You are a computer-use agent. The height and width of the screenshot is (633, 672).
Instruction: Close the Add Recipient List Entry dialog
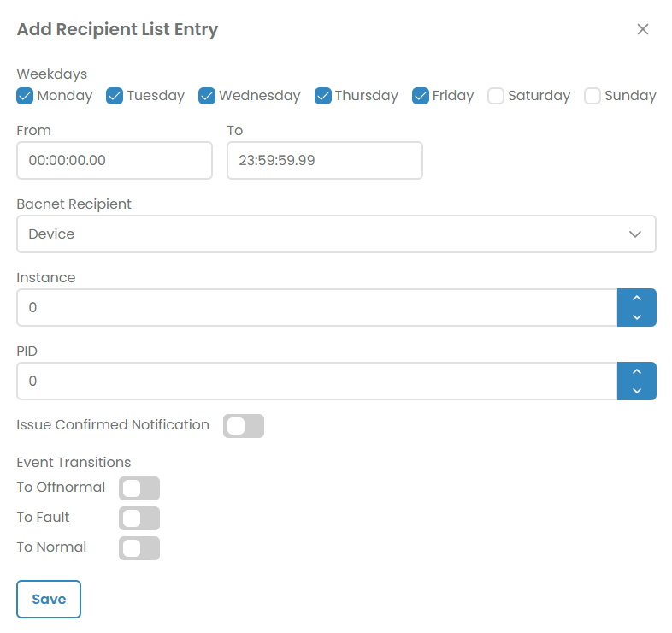point(643,29)
